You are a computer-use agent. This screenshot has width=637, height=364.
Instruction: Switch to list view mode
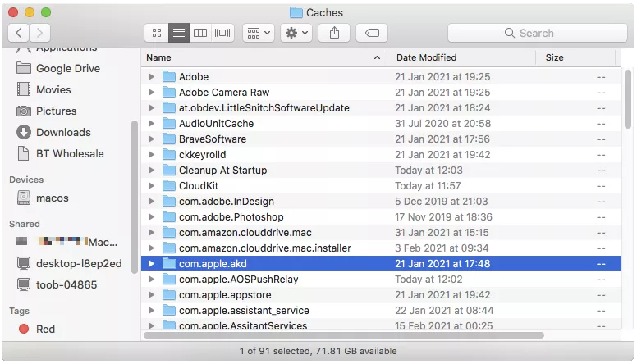[178, 33]
